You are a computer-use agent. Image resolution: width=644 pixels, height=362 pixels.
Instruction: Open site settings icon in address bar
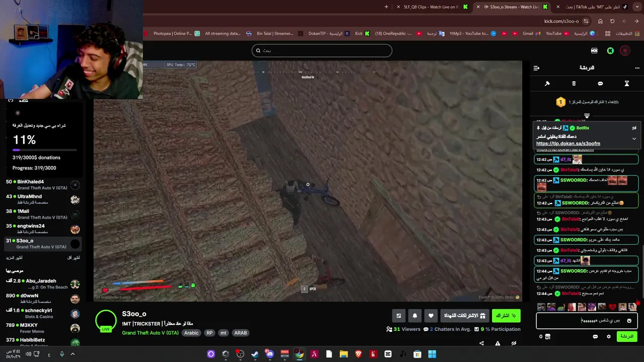(x=587, y=21)
